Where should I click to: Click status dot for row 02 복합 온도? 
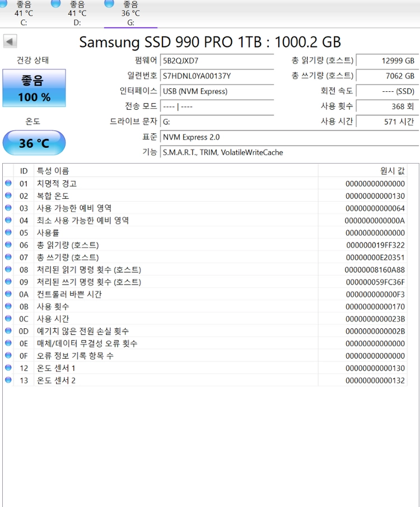tap(8, 196)
